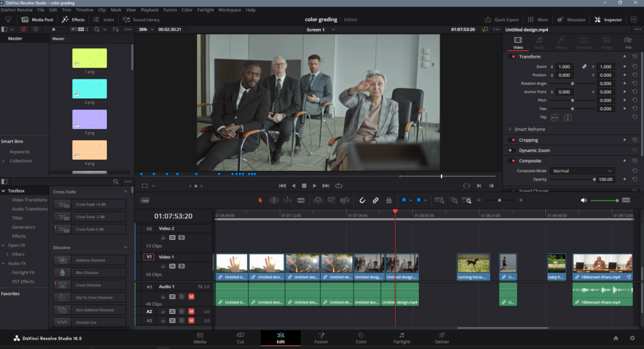
Task: Click the blue Marker icon
Action: coord(418,201)
